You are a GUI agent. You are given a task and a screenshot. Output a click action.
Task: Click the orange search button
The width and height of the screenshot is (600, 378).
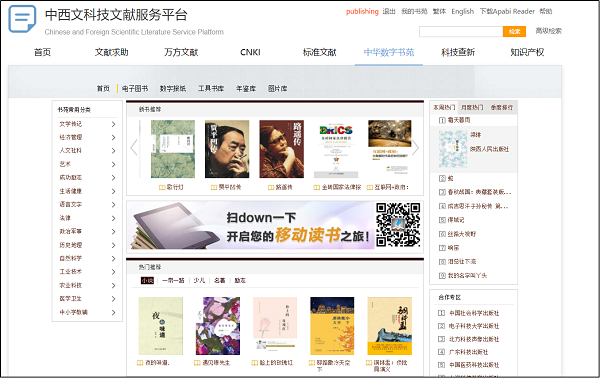point(514,31)
